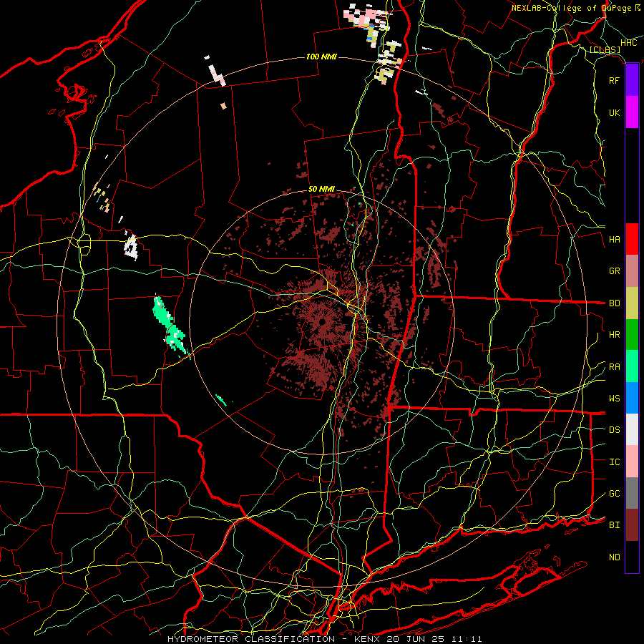
Task: Click the pink IC legend color swatch
Action: point(632,462)
